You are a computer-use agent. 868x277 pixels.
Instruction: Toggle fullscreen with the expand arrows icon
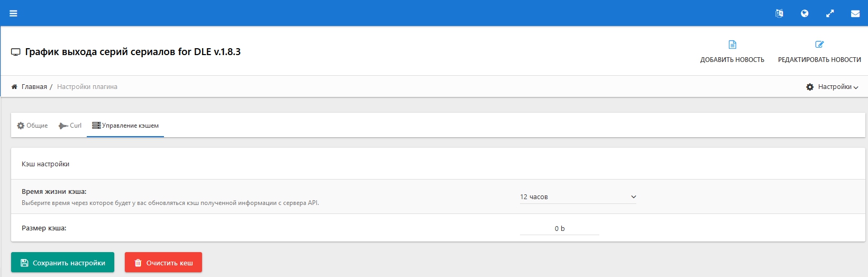pyautogui.click(x=830, y=13)
